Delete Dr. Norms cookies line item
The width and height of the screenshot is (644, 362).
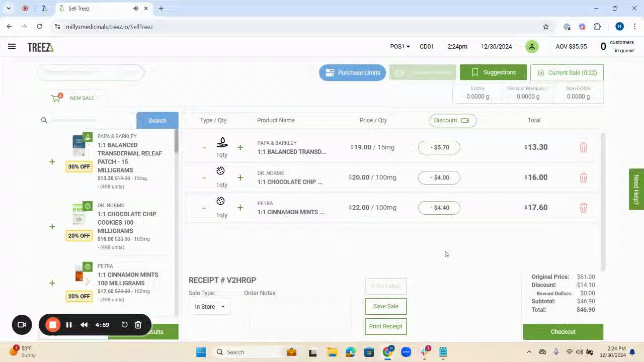(x=583, y=177)
